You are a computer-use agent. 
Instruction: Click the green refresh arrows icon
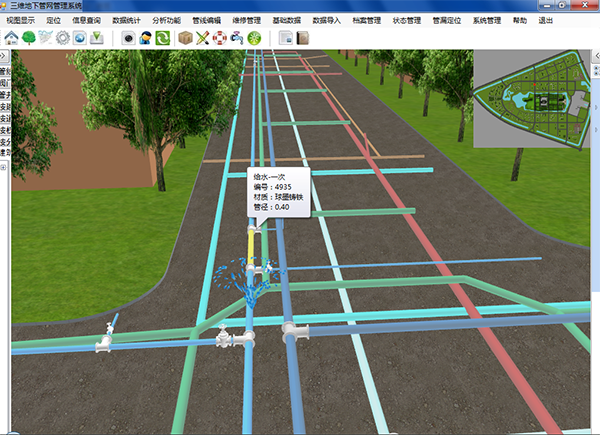click(x=162, y=38)
